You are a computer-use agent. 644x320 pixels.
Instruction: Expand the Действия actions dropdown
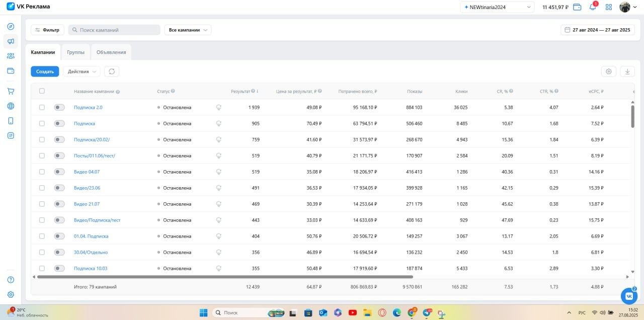[x=82, y=71]
